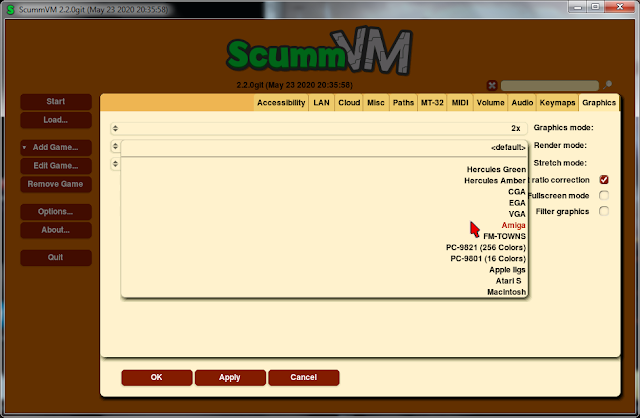This screenshot has height=418, width=640.
Task: Click the Edit Game... button
Action: [x=56, y=166]
